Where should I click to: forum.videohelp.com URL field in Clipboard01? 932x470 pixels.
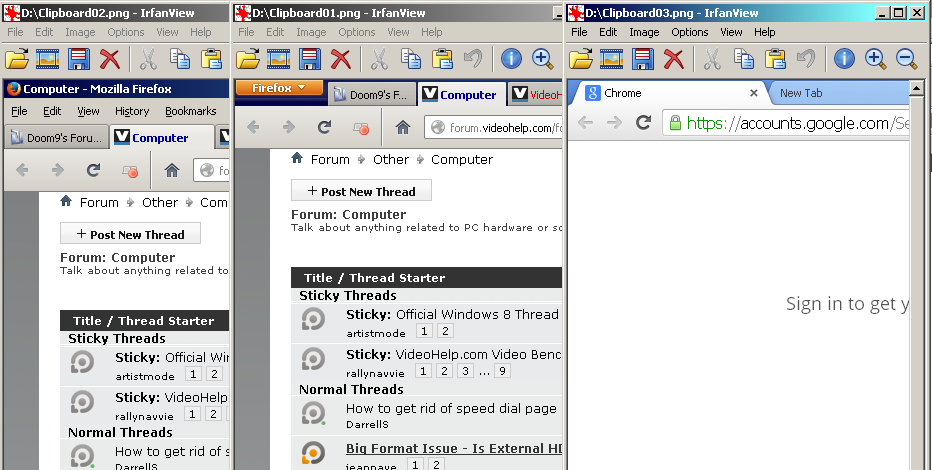(493, 128)
